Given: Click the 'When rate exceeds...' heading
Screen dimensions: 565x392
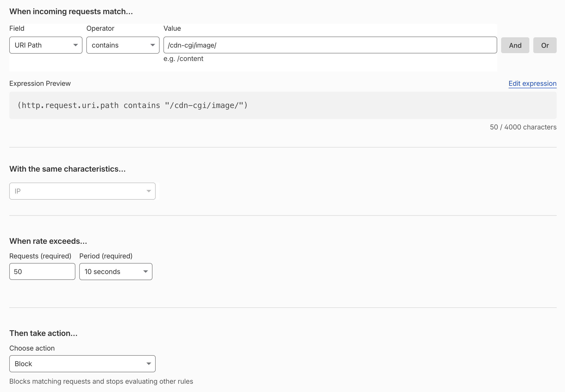Looking at the screenshot, I should pyautogui.click(x=48, y=241).
